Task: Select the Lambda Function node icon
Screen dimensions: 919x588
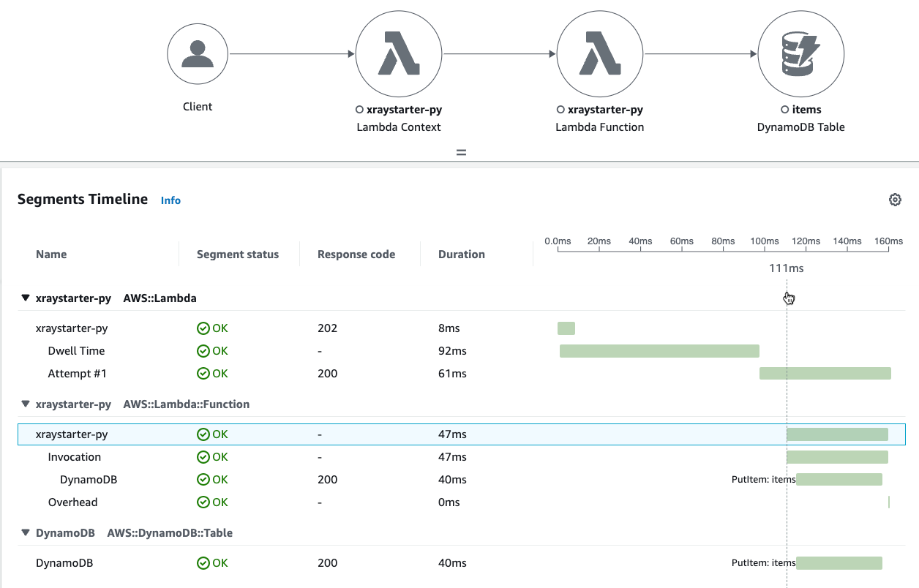Action: (599, 53)
